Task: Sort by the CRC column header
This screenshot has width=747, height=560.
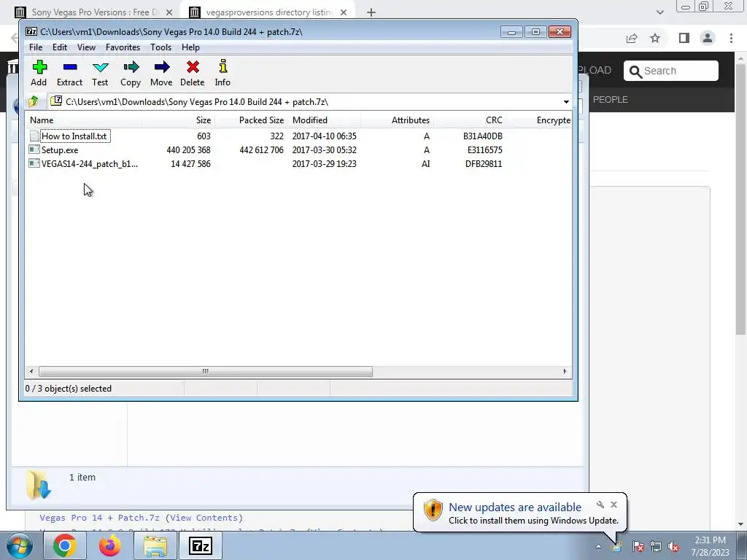Action: point(470,120)
